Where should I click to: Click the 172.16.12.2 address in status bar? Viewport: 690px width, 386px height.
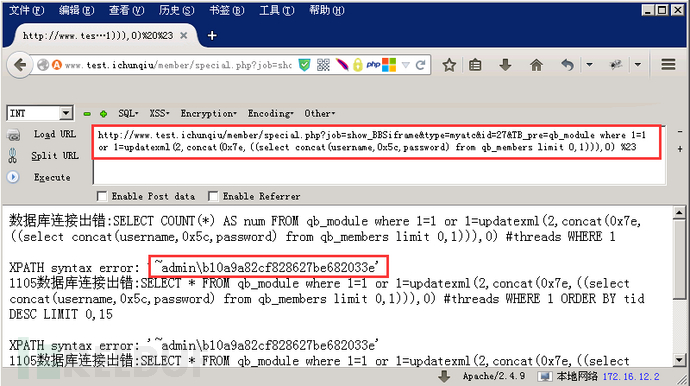pyautogui.click(x=631, y=377)
